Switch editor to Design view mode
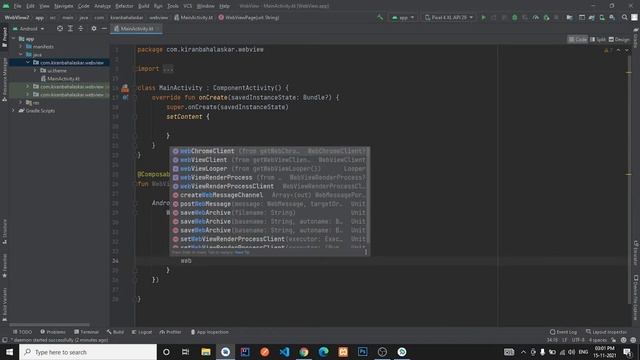 point(619,40)
